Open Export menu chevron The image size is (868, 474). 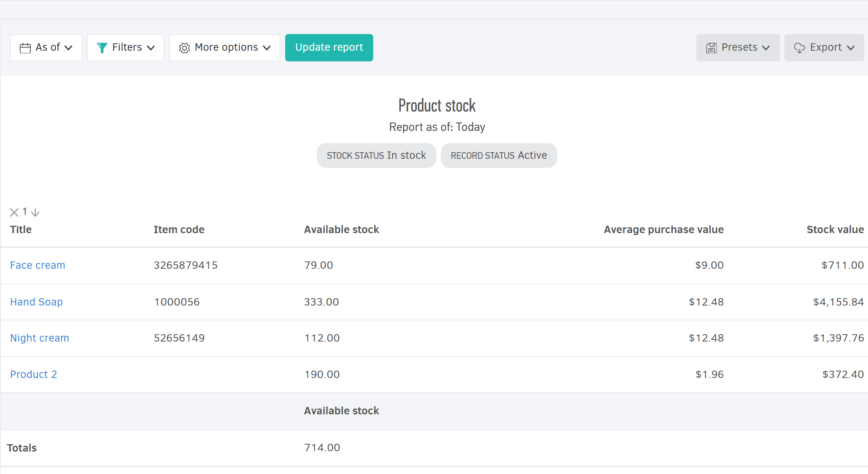[851, 48]
